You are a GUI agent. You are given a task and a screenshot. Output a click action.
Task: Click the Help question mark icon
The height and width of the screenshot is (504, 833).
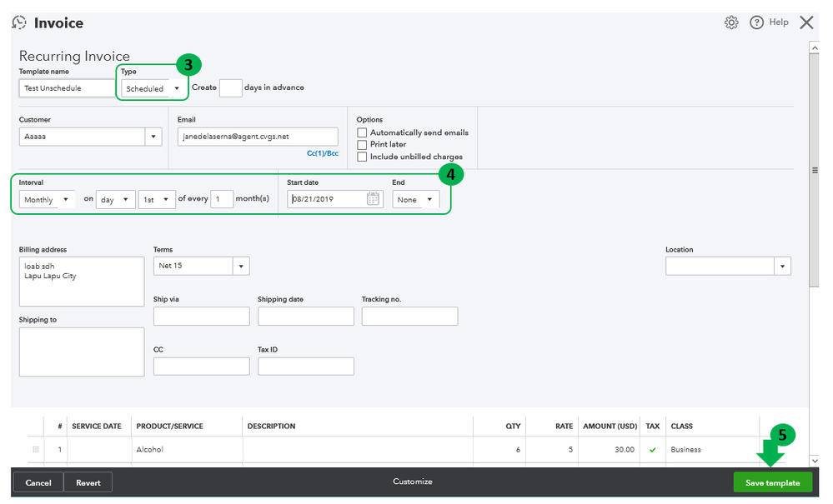tap(757, 22)
